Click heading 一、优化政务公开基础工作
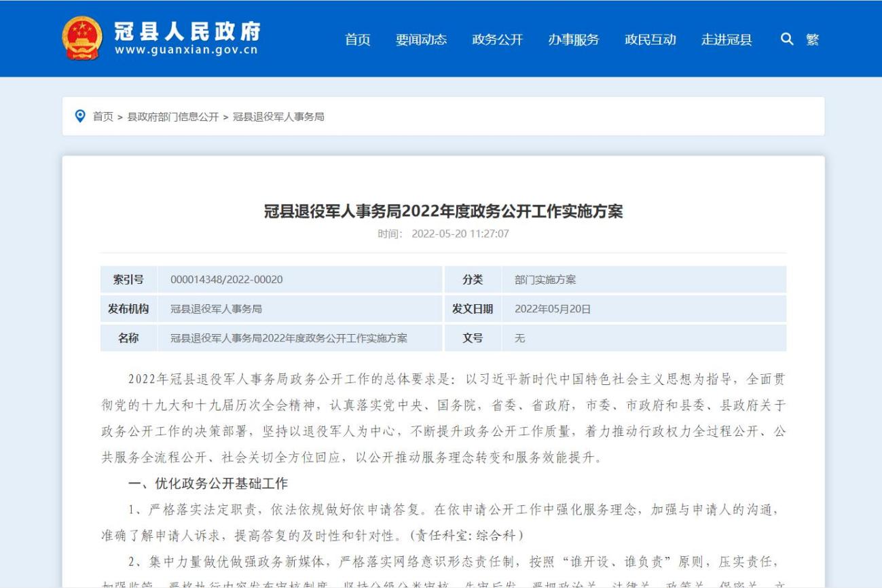Screen dimensions: 882x588 pos(208,483)
